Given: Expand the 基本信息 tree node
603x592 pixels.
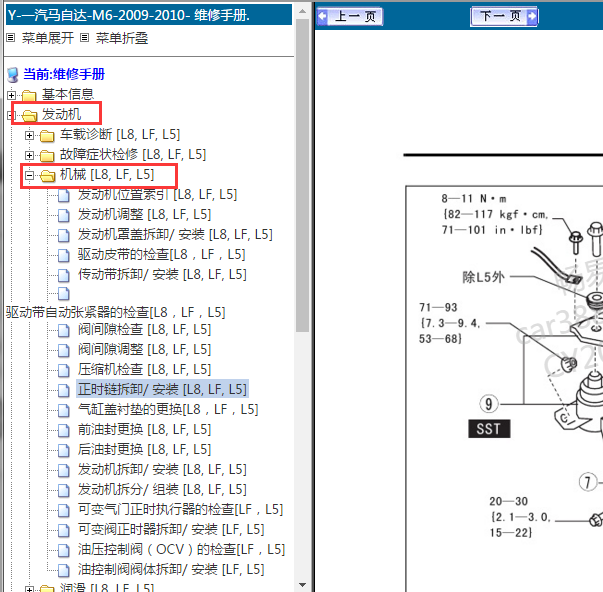Looking at the screenshot, I should pos(12,95).
